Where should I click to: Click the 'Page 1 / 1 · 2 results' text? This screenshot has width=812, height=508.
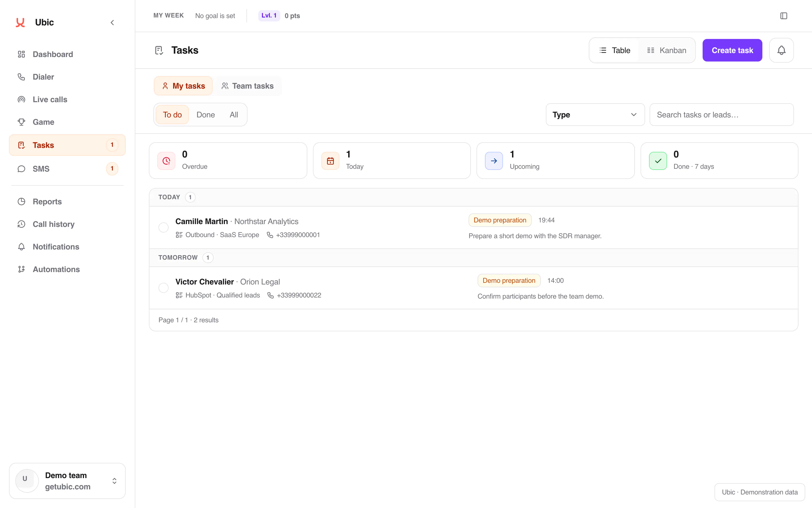click(188, 320)
